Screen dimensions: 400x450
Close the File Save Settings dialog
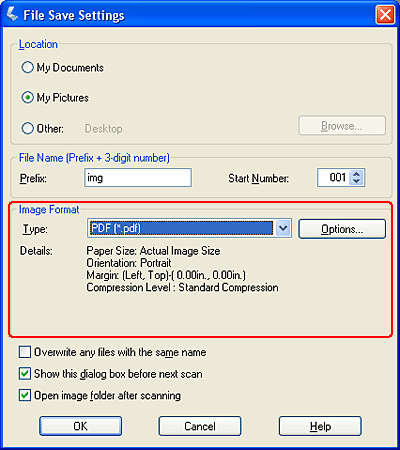(x=385, y=15)
